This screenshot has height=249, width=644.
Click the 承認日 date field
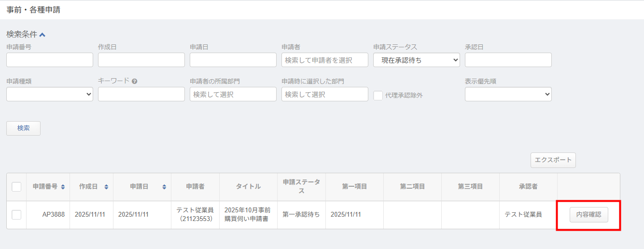pyautogui.click(x=508, y=60)
